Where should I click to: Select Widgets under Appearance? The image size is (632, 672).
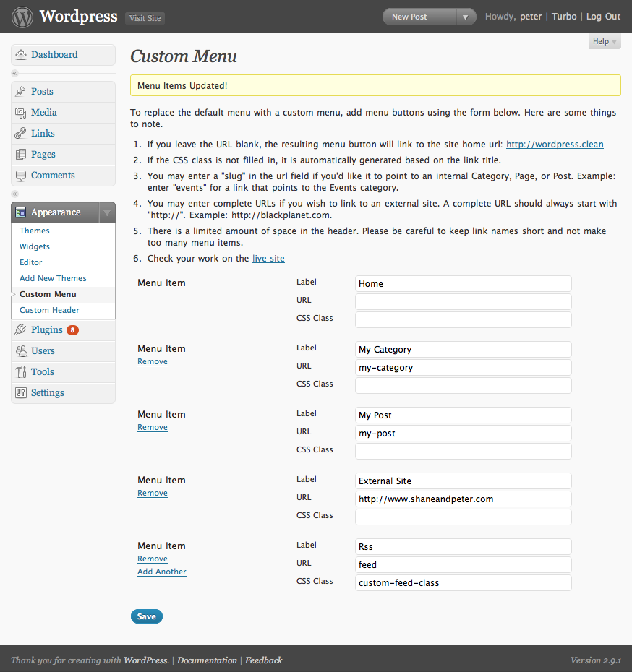pyautogui.click(x=34, y=246)
